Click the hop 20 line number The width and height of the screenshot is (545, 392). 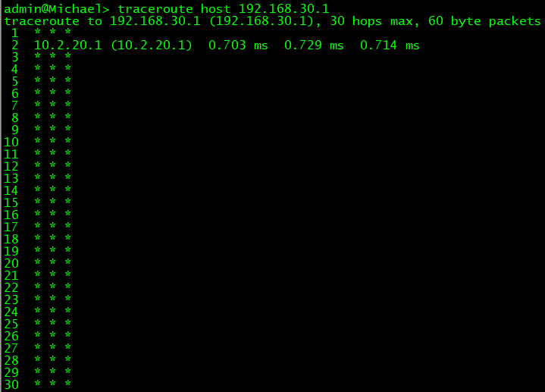pos(11,263)
